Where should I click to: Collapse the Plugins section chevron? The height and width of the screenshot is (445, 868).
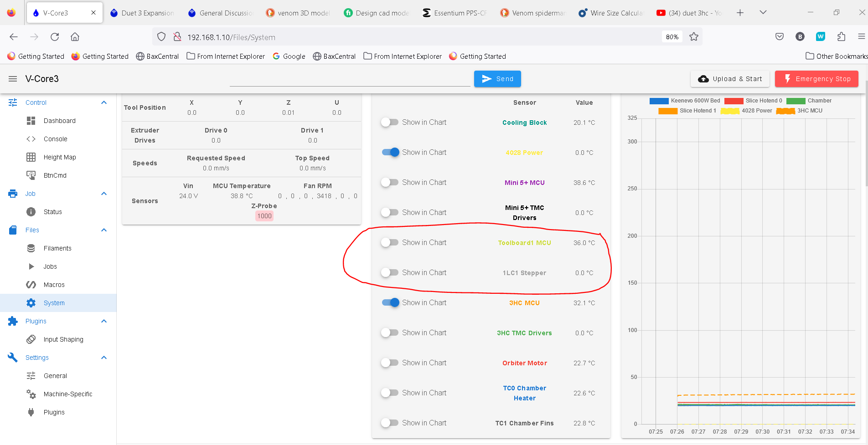point(104,321)
